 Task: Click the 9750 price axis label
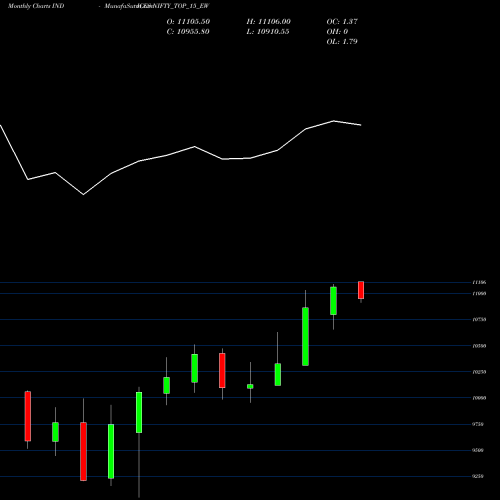pos(478,424)
